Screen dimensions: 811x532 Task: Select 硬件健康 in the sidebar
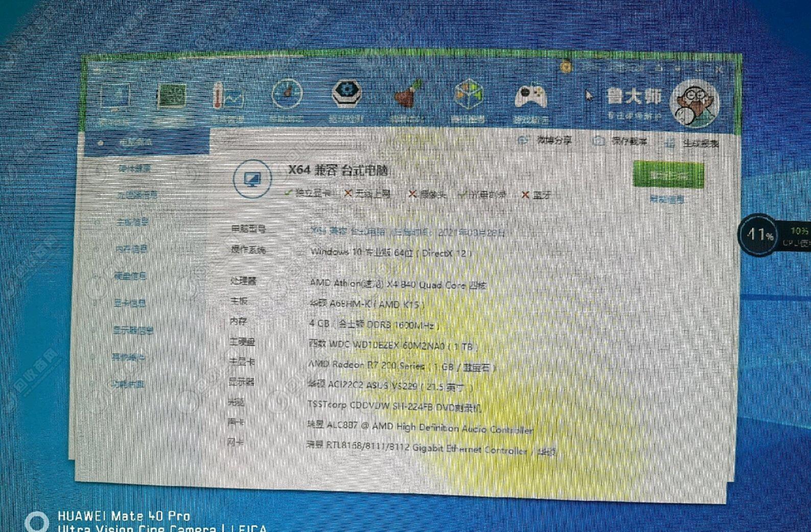[135, 169]
